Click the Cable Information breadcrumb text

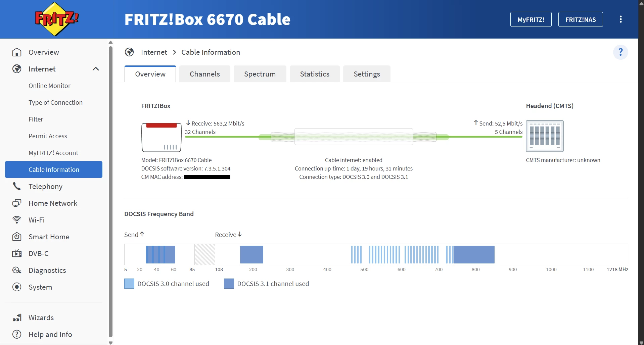pos(211,52)
